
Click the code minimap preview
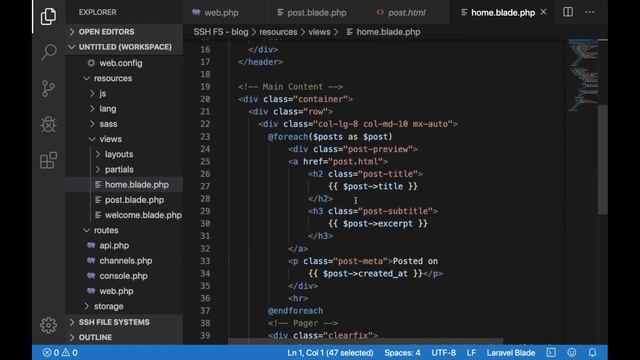[x=583, y=75]
